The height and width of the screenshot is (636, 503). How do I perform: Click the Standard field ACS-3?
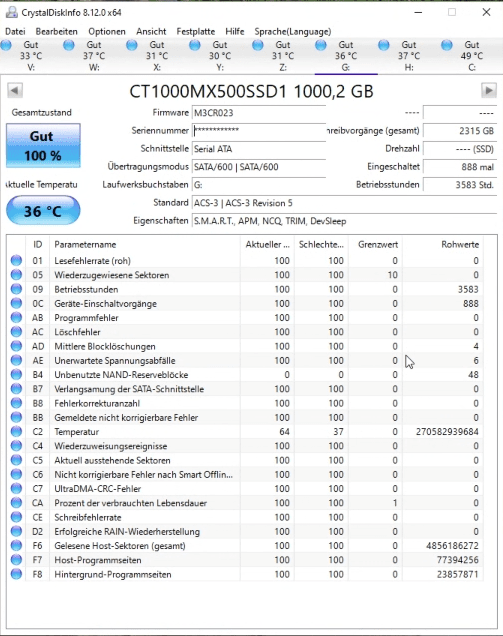pyautogui.click(x=344, y=203)
